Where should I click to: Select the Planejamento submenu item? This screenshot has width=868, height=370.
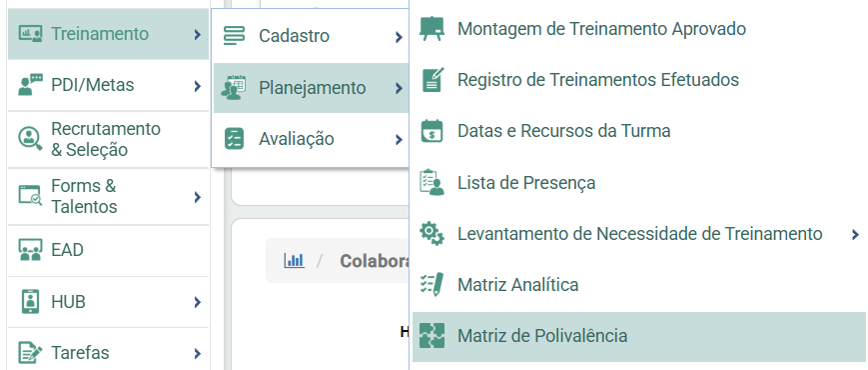311,88
